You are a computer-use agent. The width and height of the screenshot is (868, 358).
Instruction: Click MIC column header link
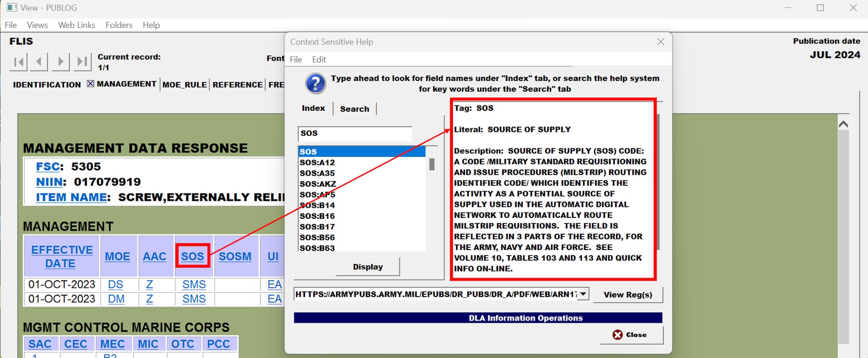point(148,344)
